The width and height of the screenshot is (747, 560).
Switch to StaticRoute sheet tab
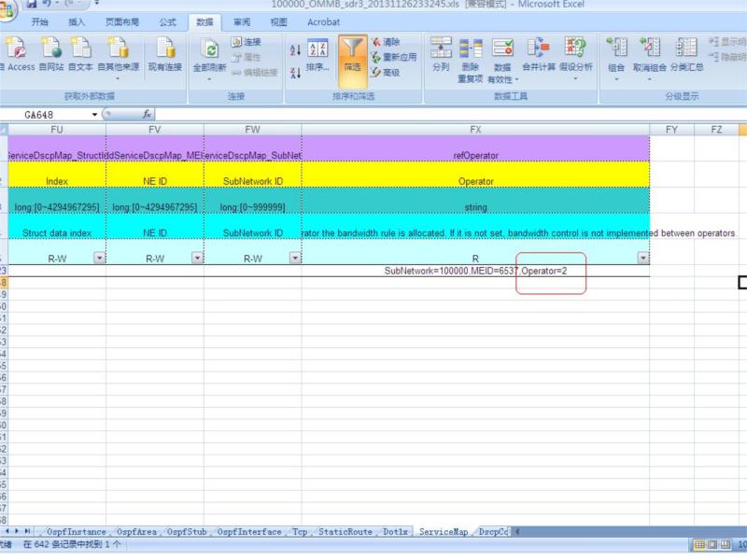click(345, 532)
